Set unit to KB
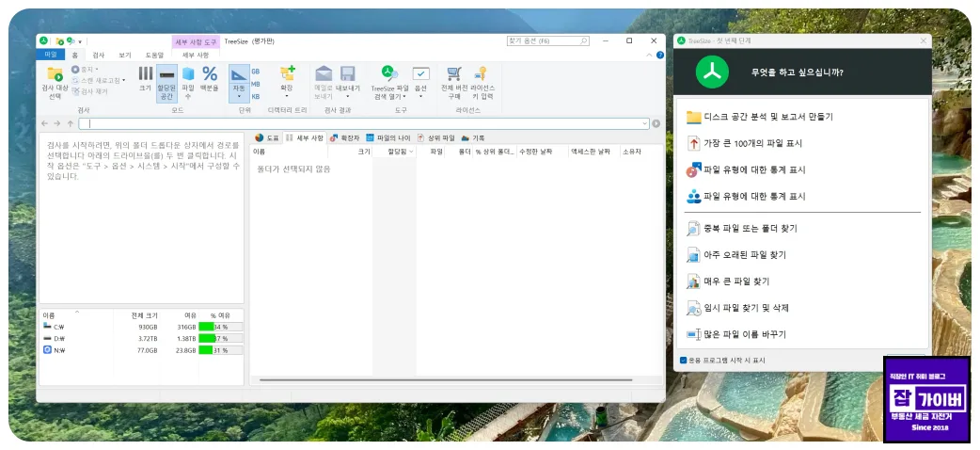The height and width of the screenshot is (450, 980). coord(256,97)
